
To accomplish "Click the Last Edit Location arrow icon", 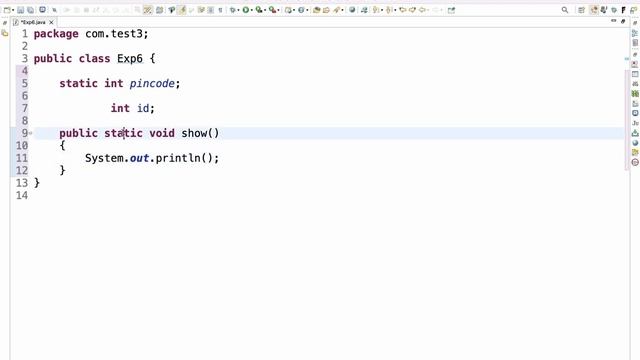I will coord(403,10).
